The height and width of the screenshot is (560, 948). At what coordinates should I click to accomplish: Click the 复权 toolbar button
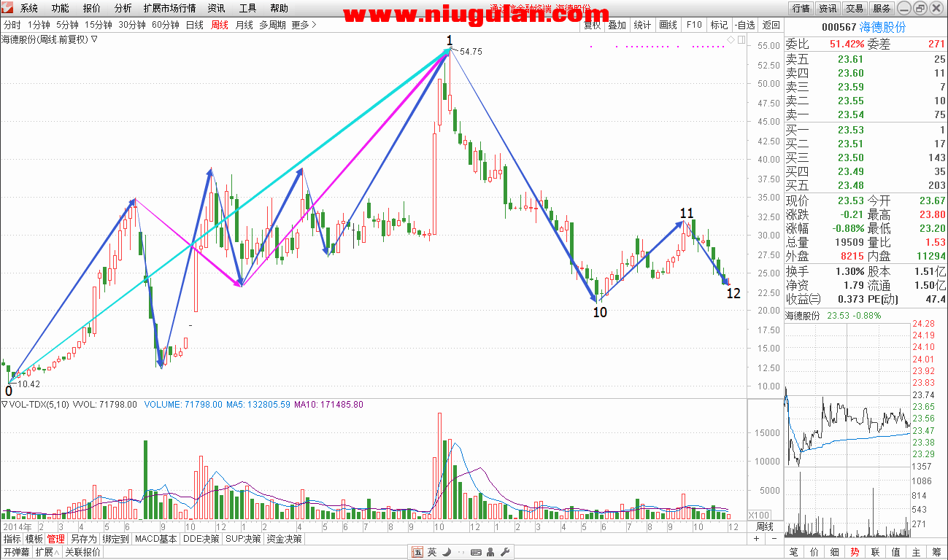592,25
